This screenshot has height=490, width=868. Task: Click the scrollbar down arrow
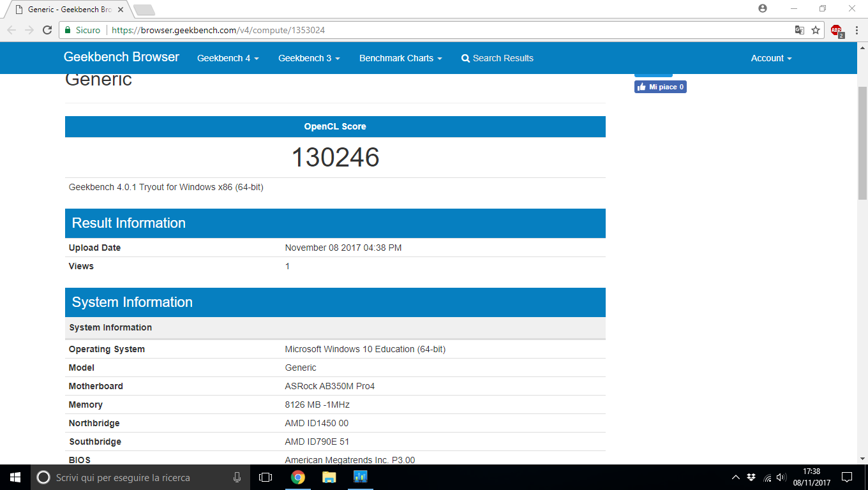pyautogui.click(x=862, y=458)
